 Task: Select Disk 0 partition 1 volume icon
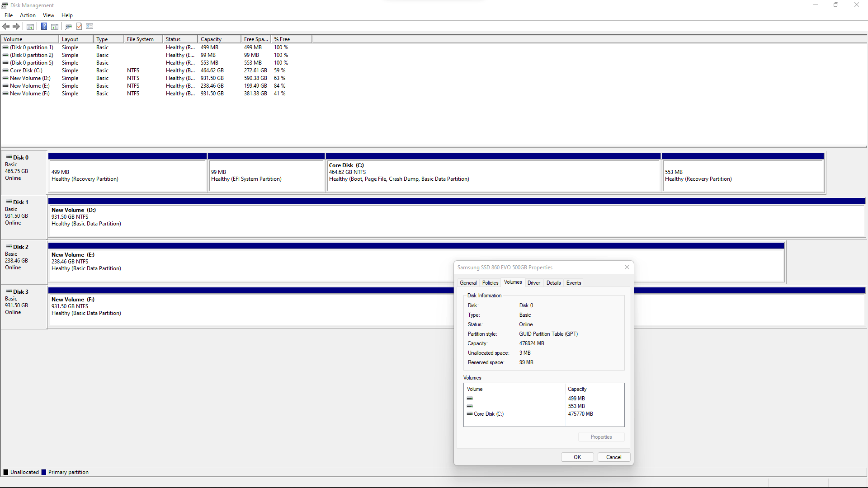point(5,47)
